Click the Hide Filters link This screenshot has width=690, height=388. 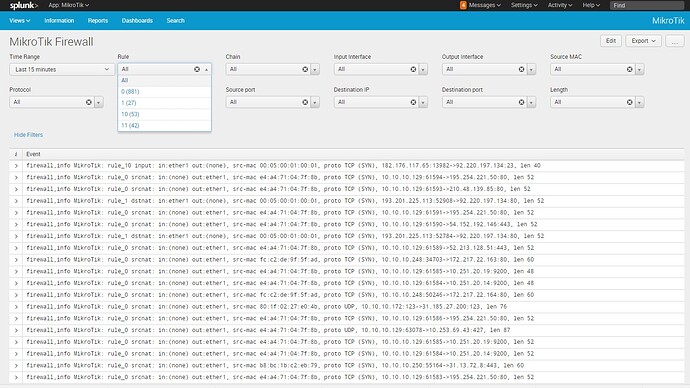pos(28,135)
